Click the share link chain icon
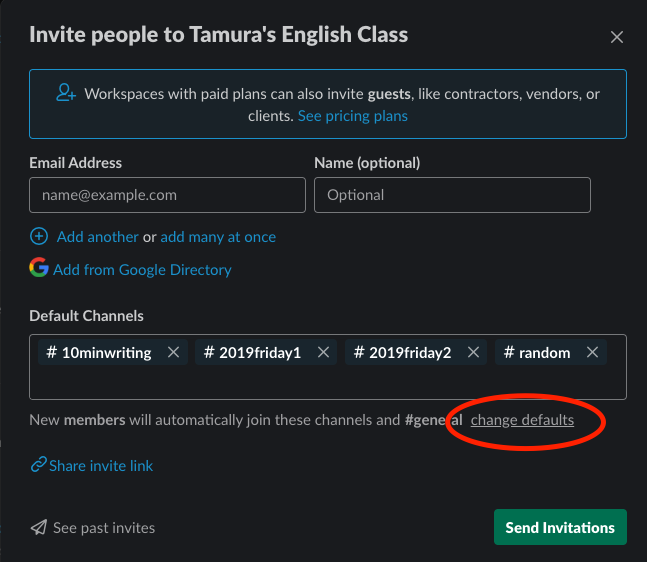The image size is (647, 562). pyautogui.click(x=39, y=465)
